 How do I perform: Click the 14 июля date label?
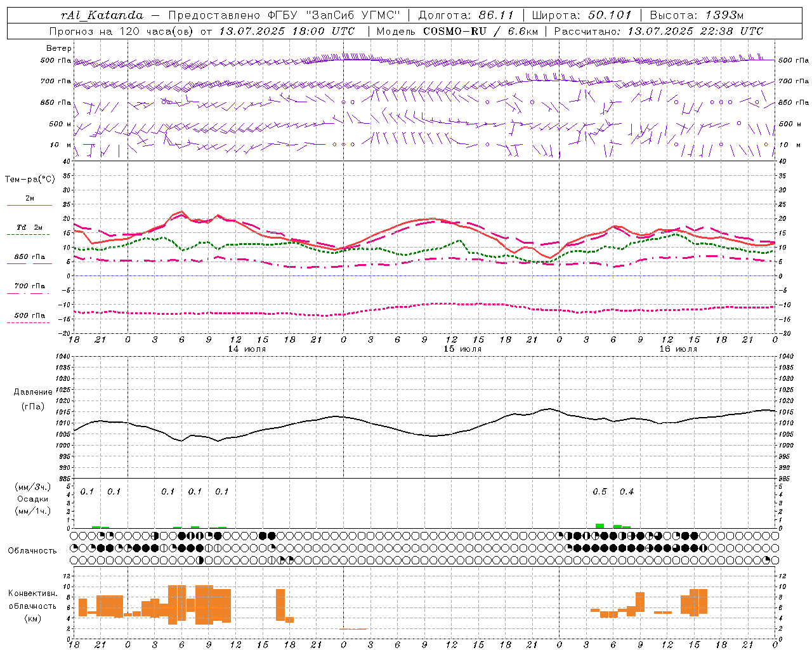247,349
